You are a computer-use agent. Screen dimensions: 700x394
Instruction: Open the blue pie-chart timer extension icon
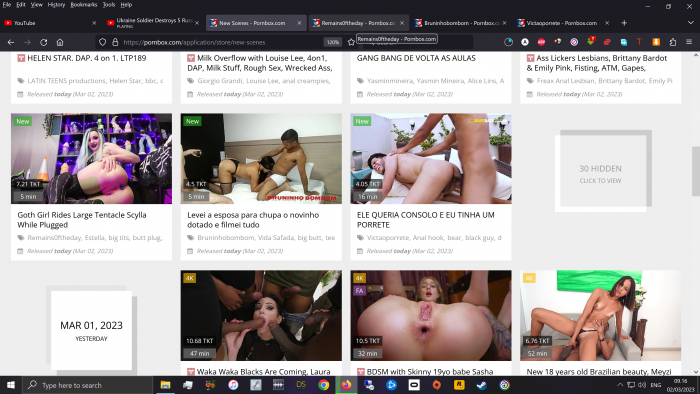pyautogui.click(x=508, y=42)
